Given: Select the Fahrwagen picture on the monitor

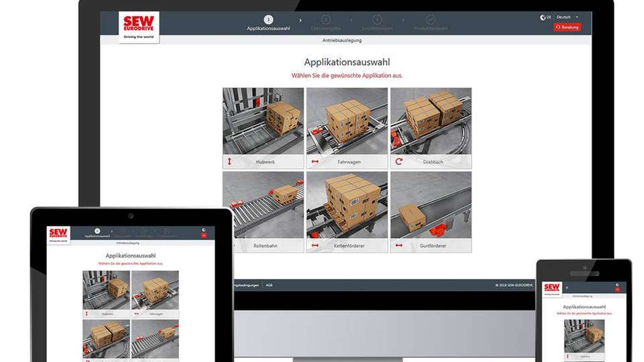Looking at the screenshot, I should [347, 121].
